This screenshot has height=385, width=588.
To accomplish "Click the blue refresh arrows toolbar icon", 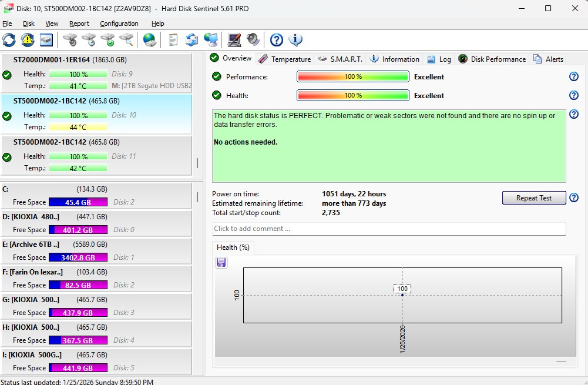I will pyautogui.click(x=9, y=40).
